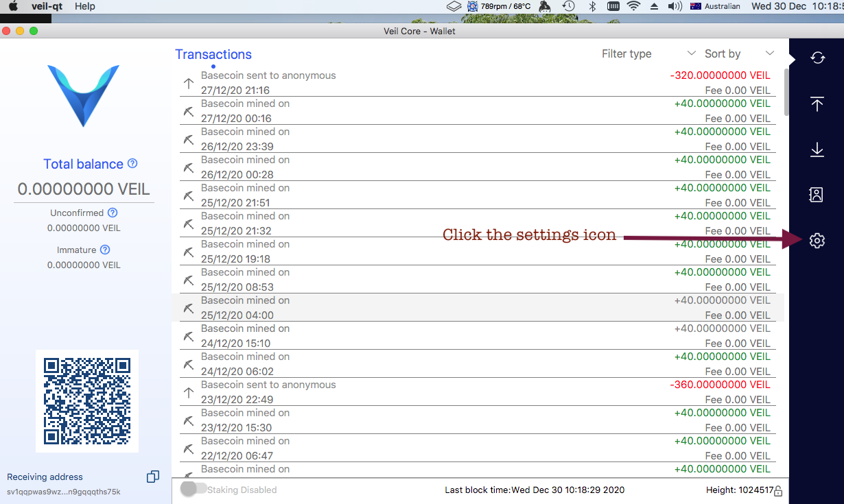
Task: Open the eject menu bar icon
Action: click(654, 6)
